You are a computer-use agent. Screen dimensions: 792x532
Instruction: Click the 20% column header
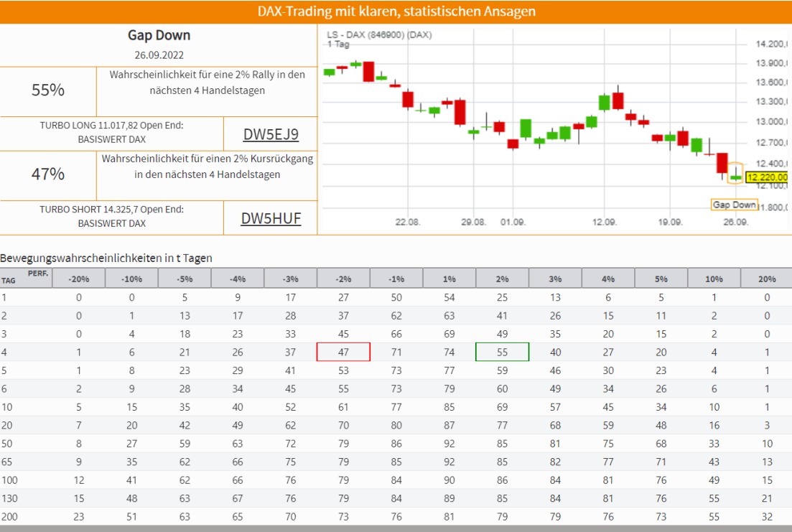(x=767, y=279)
